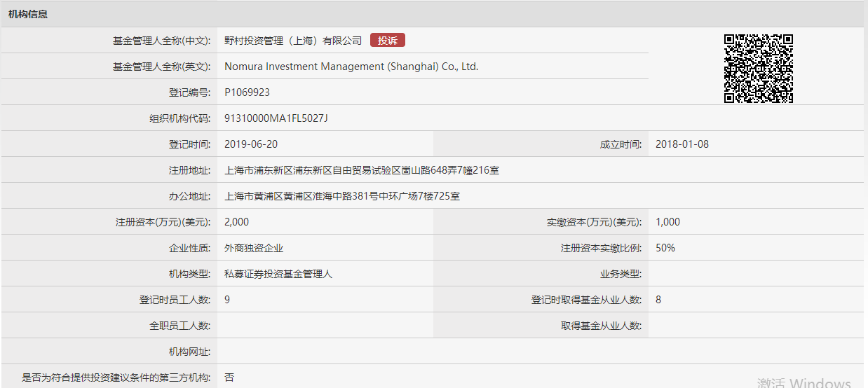Click the red 投诉 complaint button

click(388, 41)
